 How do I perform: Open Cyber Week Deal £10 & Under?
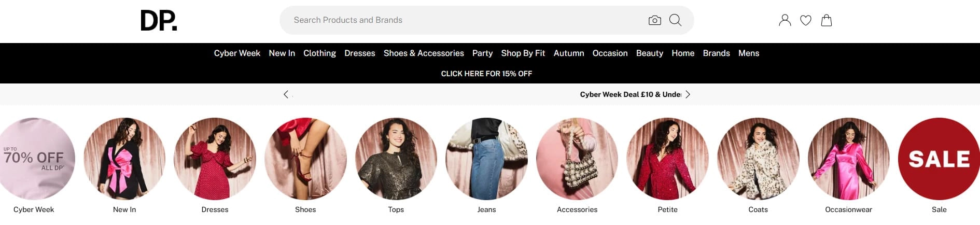click(630, 94)
